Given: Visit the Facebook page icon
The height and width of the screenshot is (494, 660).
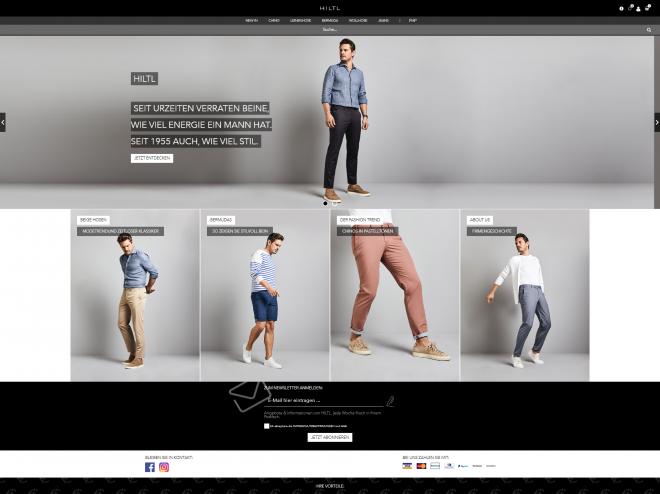Looking at the screenshot, I should point(150,467).
